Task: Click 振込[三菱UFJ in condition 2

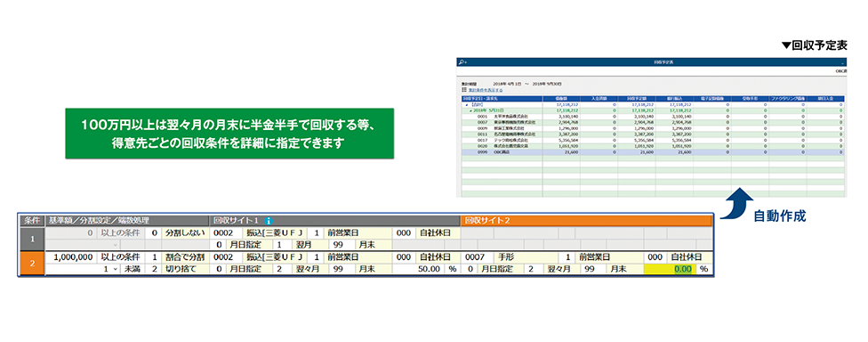Action: 275,257
